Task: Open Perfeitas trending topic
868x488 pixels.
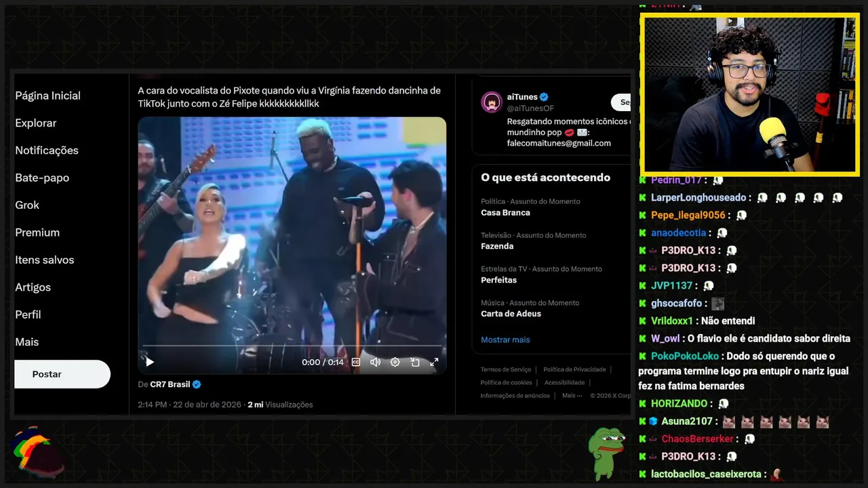Action: point(498,281)
